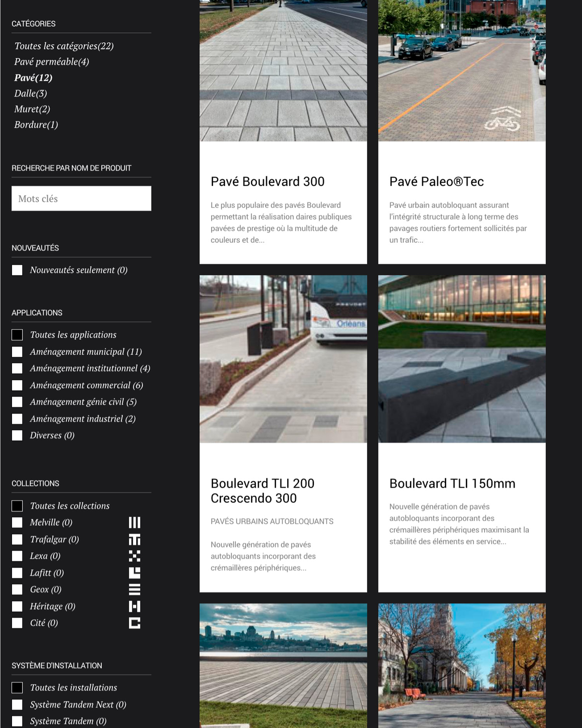The width and height of the screenshot is (582, 728).
Task: Enable the Nouveautés seulement checkbox
Action: coord(17,270)
